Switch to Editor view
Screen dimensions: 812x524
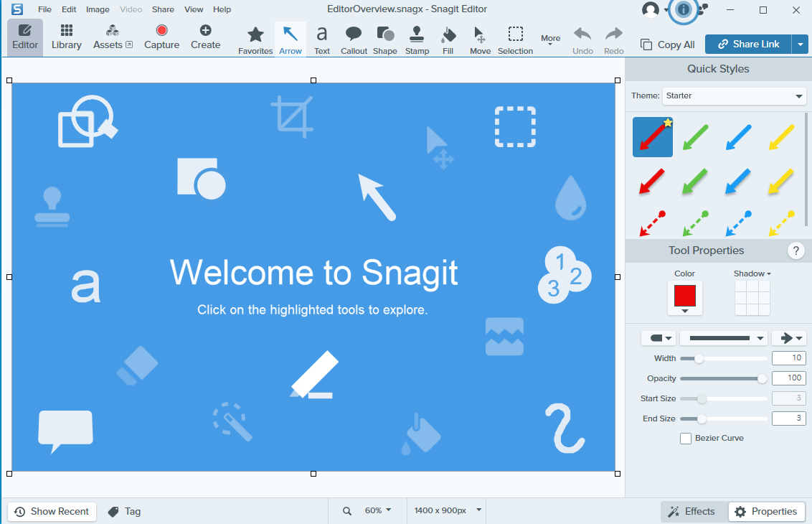(x=25, y=37)
